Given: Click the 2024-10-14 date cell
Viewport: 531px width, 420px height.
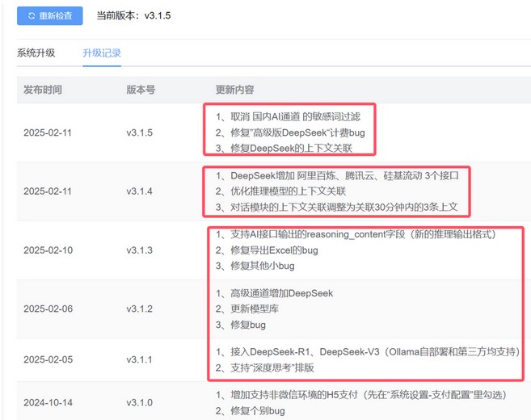Looking at the screenshot, I should pyautogui.click(x=48, y=402).
